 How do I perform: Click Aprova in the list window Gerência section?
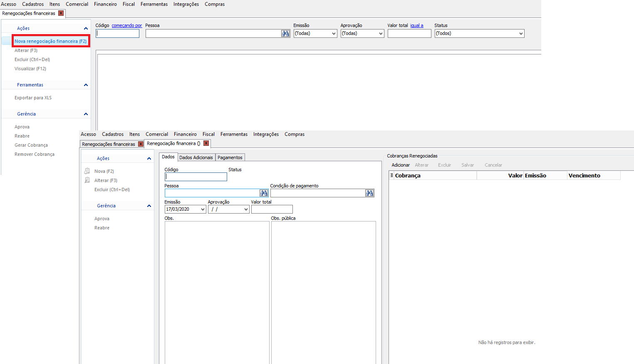(22, 127)
